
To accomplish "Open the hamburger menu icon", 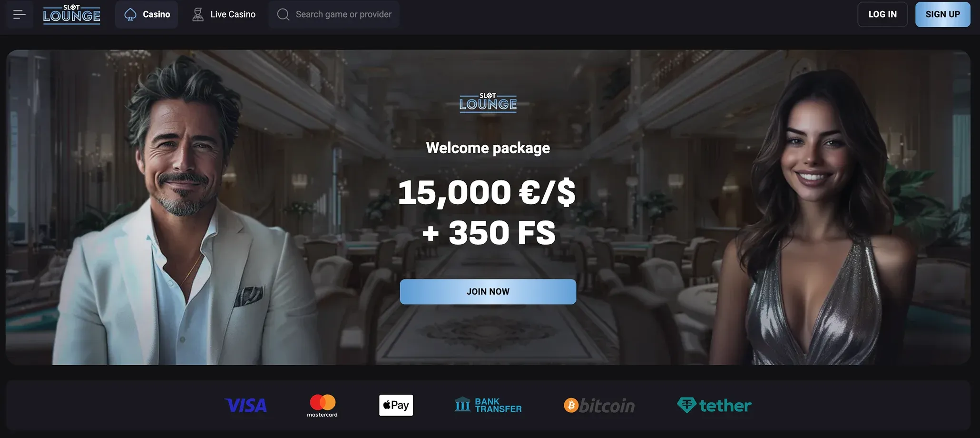I will [20, 15].
